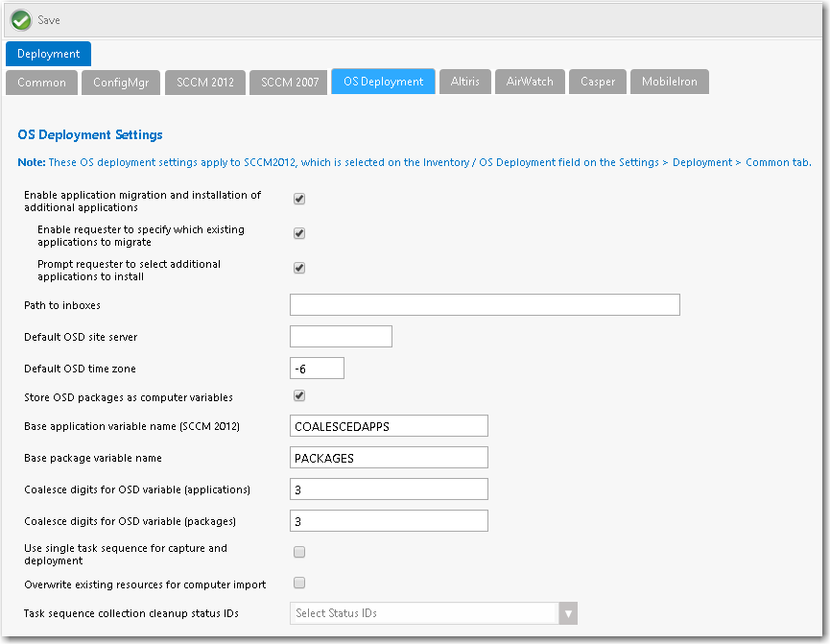Uncheck Store OSD packages as computer variables
Screen dimensions: 830x644
pos(298,395)
